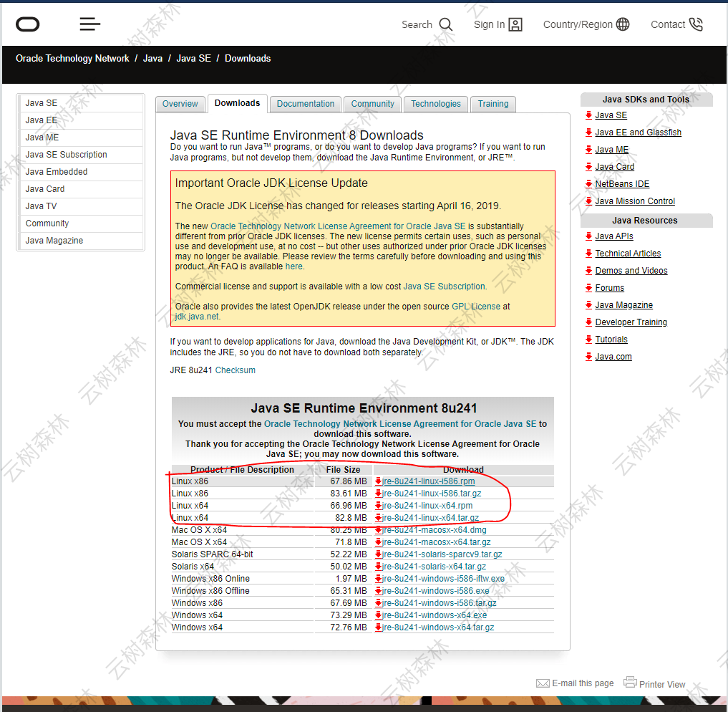Open Java SE Subscription sidebar item

coord(81,155)
